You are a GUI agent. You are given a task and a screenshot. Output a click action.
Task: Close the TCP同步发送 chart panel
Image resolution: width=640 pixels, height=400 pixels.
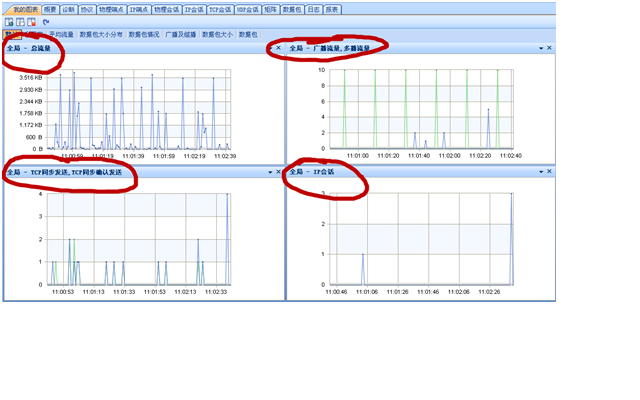click(x=279, y=172)
